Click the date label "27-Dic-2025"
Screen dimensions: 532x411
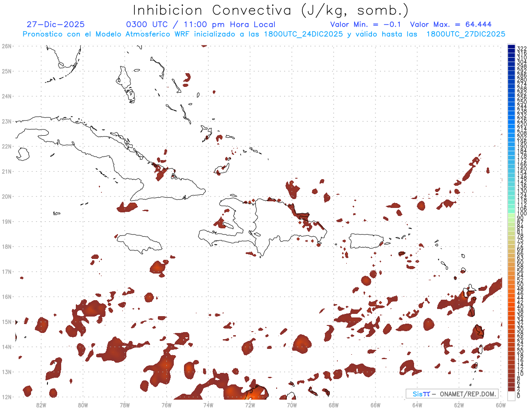tap(55, 24)
